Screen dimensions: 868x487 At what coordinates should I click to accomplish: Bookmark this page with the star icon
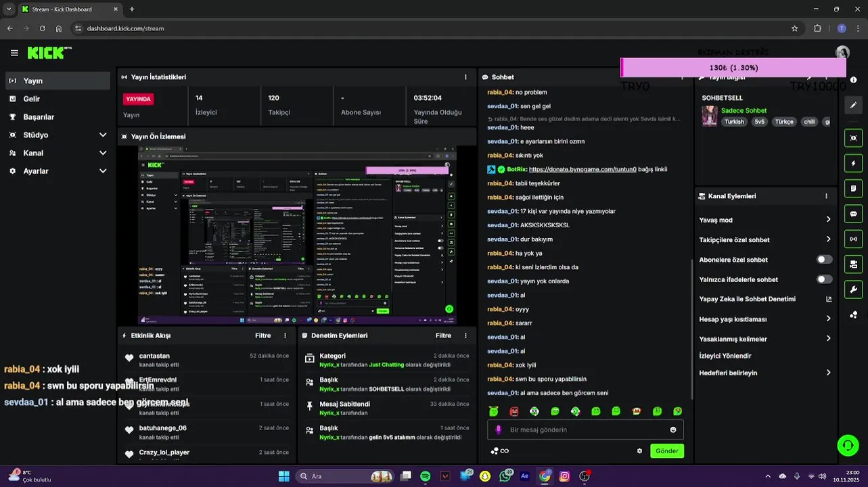794,28
